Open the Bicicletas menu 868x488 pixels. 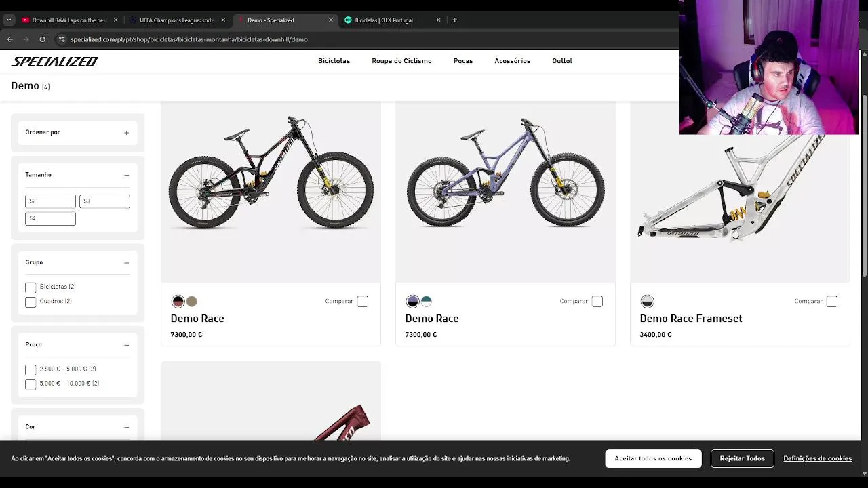334,61
